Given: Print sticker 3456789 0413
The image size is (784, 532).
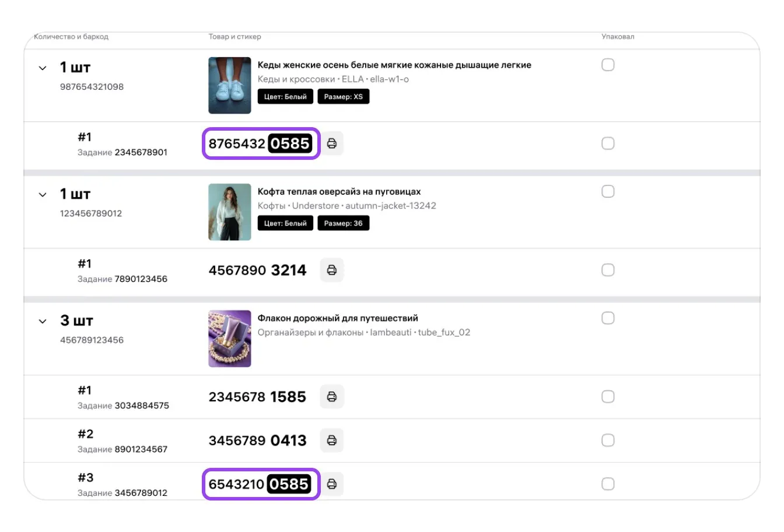Looking at the screenshot, I should (x=332, y=440).
